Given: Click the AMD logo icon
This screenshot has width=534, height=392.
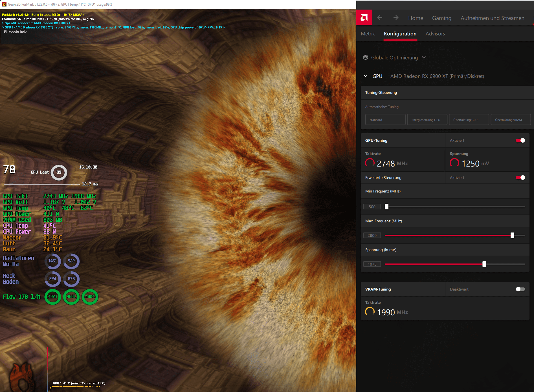Looking at the screenshot, I should pyautogui.click(x=364, y=18).
